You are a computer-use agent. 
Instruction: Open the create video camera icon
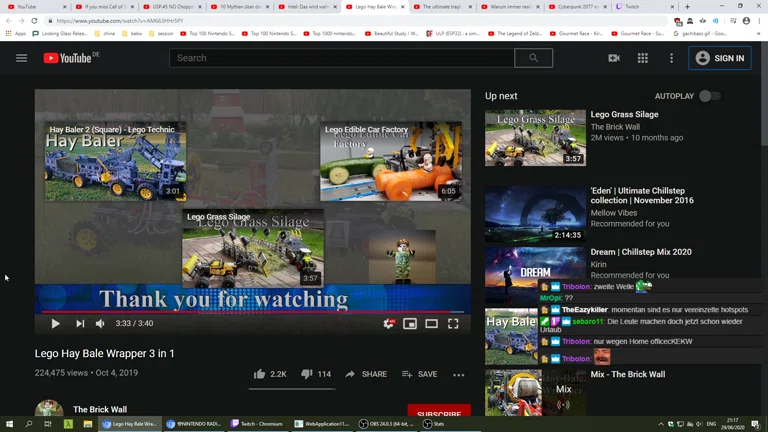coord(614,58)
